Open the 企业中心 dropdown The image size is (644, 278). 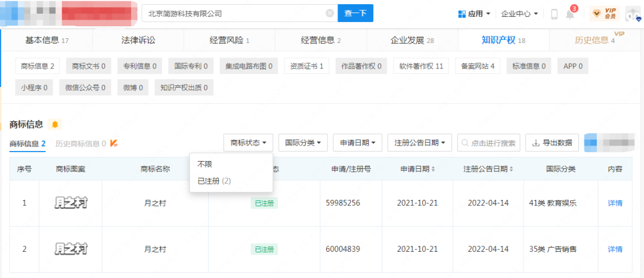coord(519,14)
